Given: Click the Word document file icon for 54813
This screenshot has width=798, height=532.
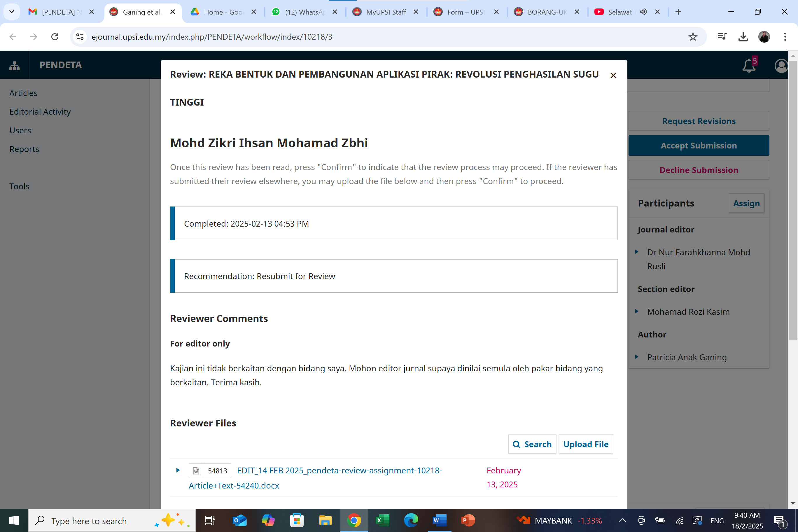Looking at the screenshot, I should pyautogui.click(x=196, y=470).
